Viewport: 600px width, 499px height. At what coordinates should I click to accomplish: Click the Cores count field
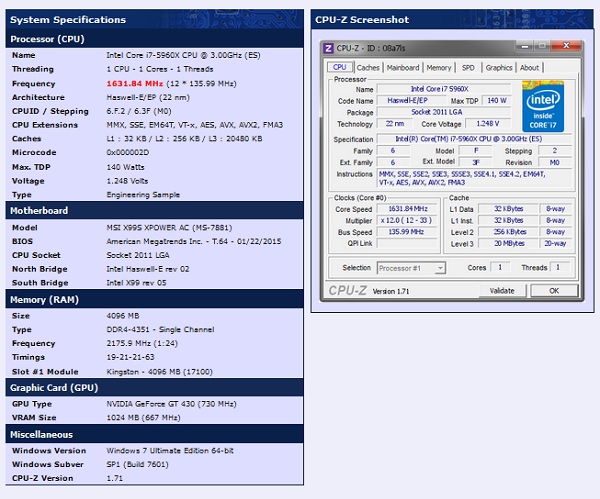tap(499, 267)
